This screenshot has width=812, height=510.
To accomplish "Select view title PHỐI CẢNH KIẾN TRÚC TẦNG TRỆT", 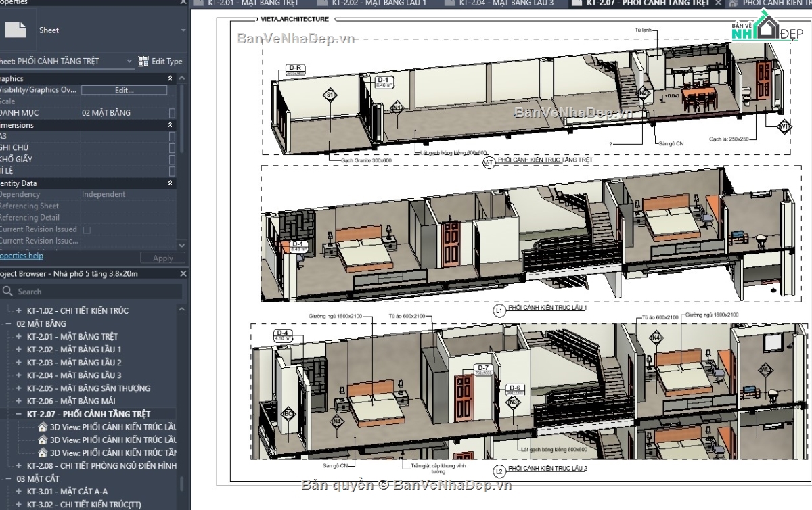I will click(545, 160).
